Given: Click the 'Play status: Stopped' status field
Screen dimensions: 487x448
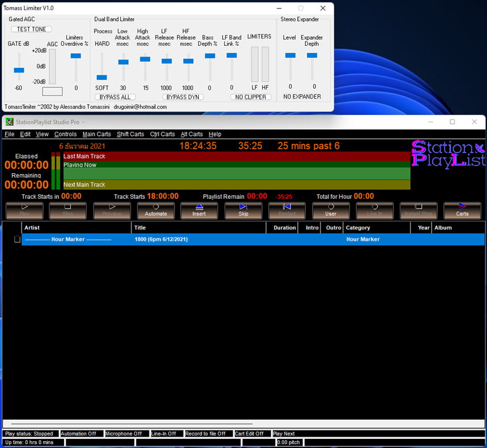Looking at the screenshot, I should click(31, 434).
